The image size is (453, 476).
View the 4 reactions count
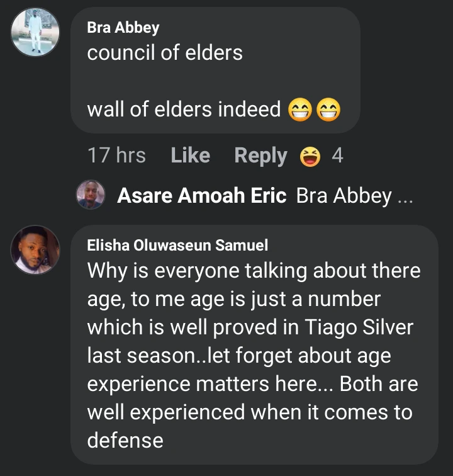(x=337, y=156)
